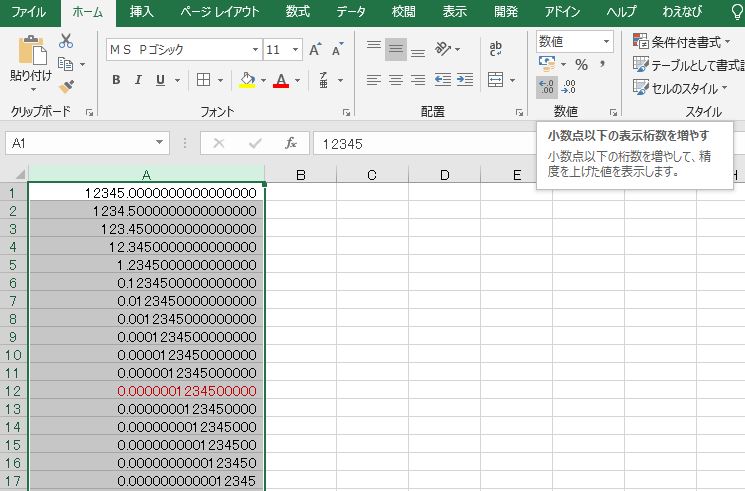Expand the Name Box dropdown arrow
The height and width of the screenshot is (491, 745).
160,143
